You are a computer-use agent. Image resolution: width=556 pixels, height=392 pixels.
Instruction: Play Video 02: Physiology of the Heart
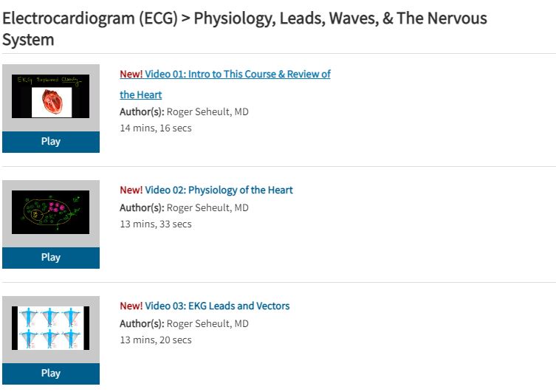pyautogui.click(x=51, y=258)
